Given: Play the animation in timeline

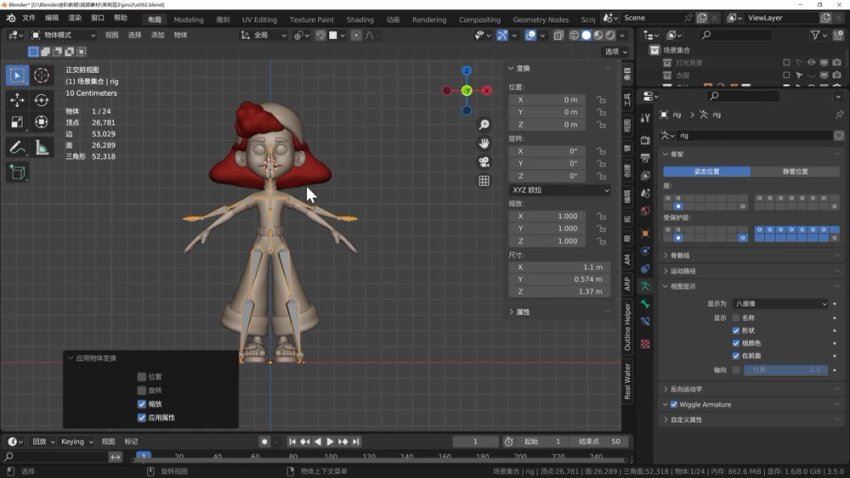Looking at the screenshot, I should 330,442.
